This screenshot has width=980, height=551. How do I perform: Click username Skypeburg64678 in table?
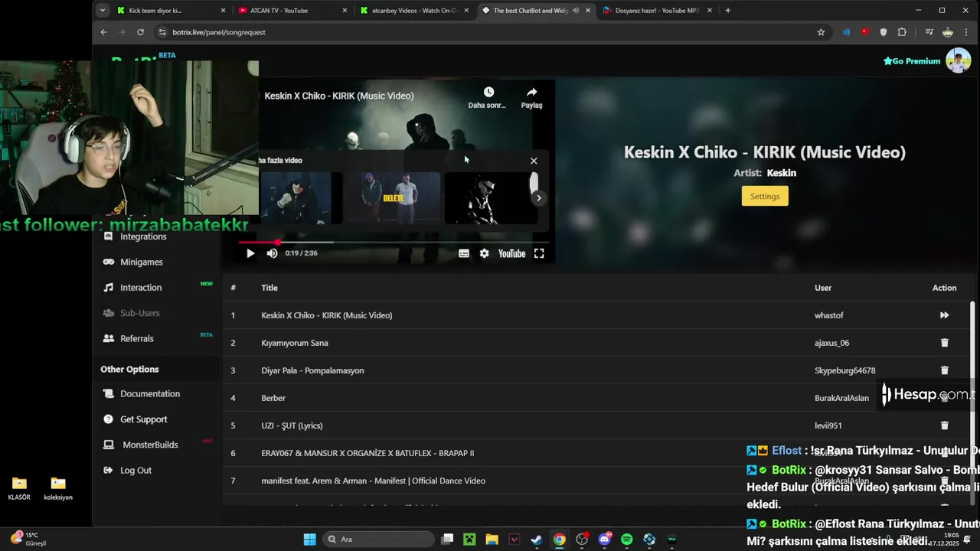(844, 370)
